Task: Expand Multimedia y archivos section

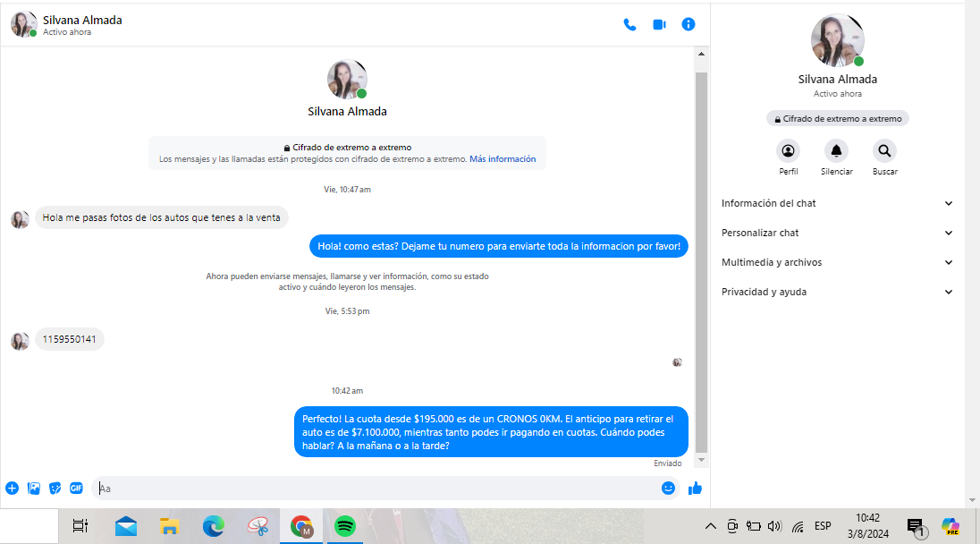Action: (x=837, y=262)
